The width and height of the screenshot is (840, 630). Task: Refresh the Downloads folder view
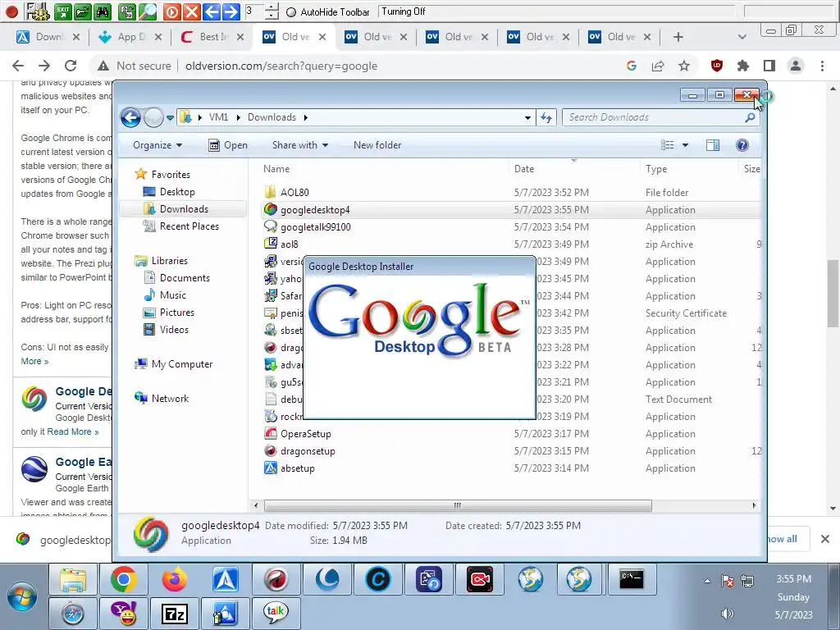pyautogui.click(x=546, y=117)
